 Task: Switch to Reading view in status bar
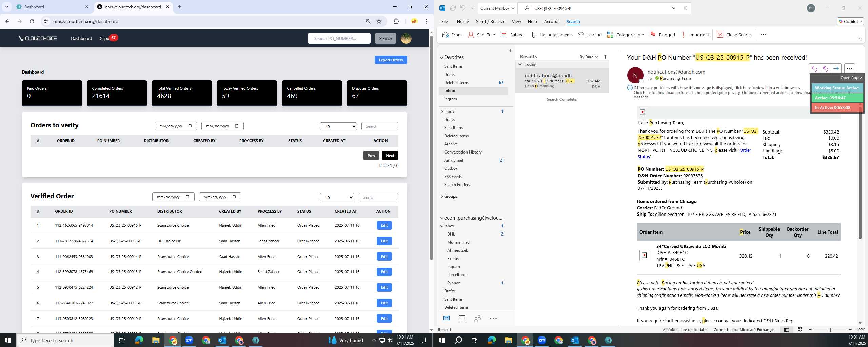(800, 330)
